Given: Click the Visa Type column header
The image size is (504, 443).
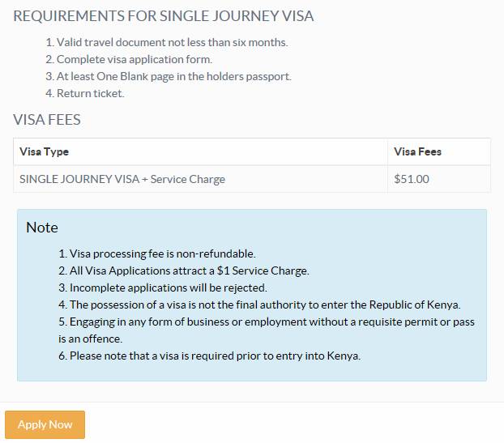Looking at the screenshot, I should coord(44,151).
